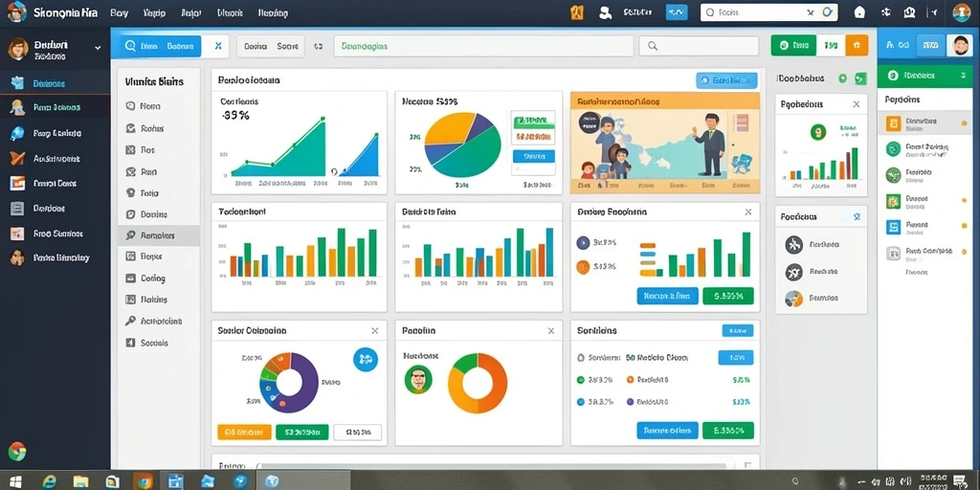This screenshot has width=980, height=490.
Task: Open Internet Explorer from the Windows taskbar
Action: point(48,481)
